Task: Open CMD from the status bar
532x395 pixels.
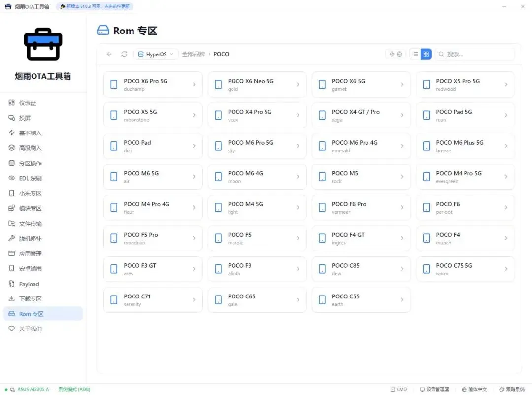Action: pyautogui.click(x=399, y=389)
